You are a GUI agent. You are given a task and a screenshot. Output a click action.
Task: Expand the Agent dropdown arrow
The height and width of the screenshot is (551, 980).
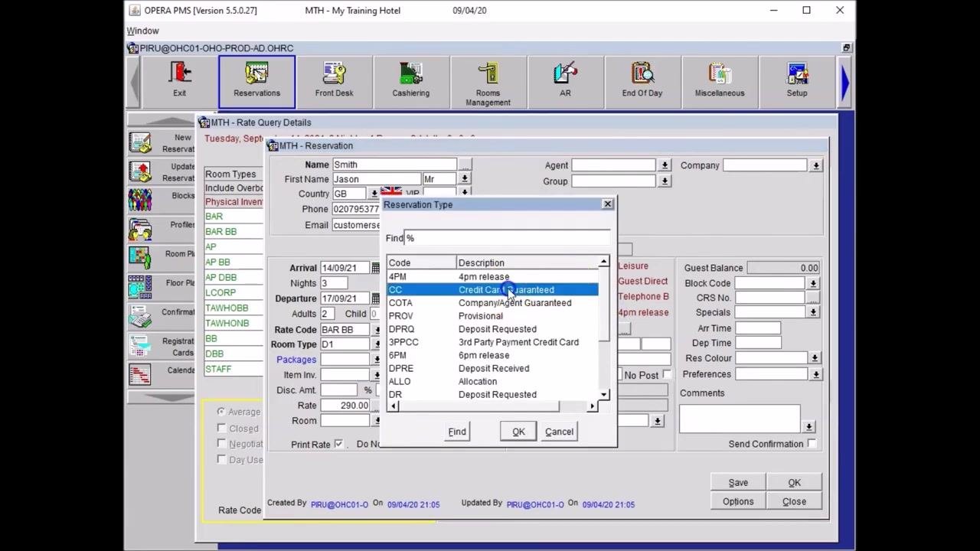pyautogui.click(x=665, y=165)
